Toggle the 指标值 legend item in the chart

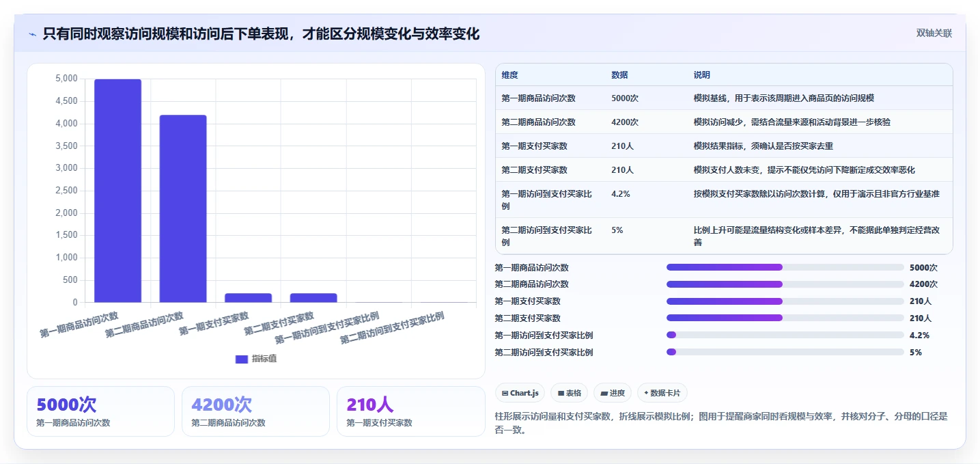[x=256, y=359]
